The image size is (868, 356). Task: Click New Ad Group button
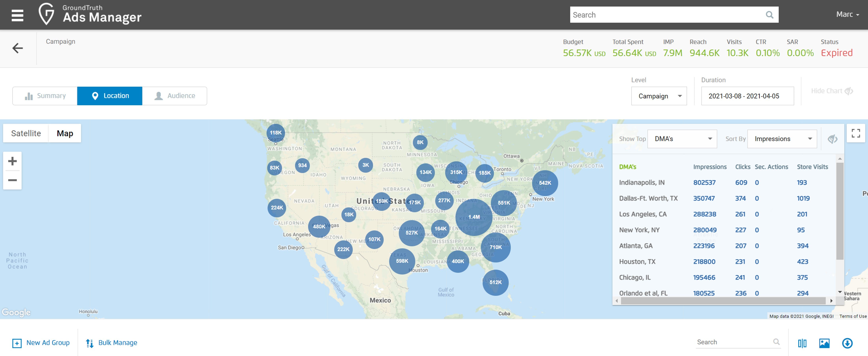click(x=41, y=343)
